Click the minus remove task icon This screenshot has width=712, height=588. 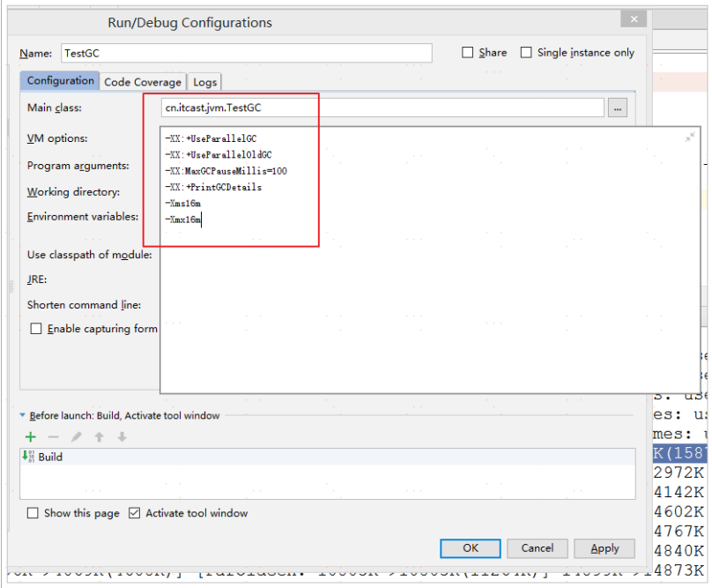point(54,437)
